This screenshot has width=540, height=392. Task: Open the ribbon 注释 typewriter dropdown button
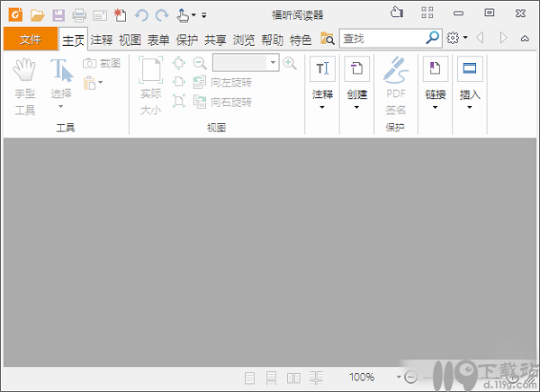(322, 83)
